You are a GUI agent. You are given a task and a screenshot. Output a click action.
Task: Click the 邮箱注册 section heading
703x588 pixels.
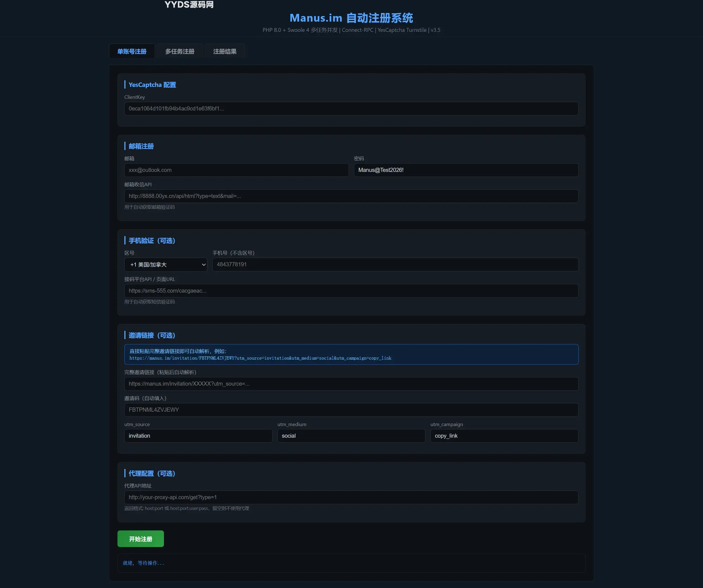[x=141, y=146]
